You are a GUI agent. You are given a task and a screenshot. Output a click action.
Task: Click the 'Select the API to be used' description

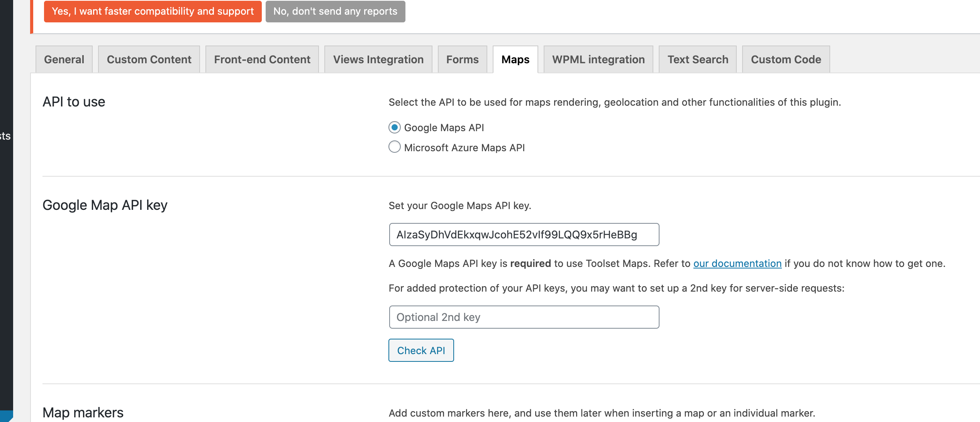click(x=615, y=102)
